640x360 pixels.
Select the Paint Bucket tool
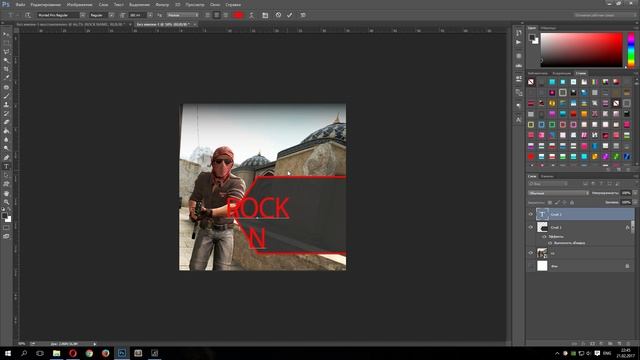[x=6, y=131]
